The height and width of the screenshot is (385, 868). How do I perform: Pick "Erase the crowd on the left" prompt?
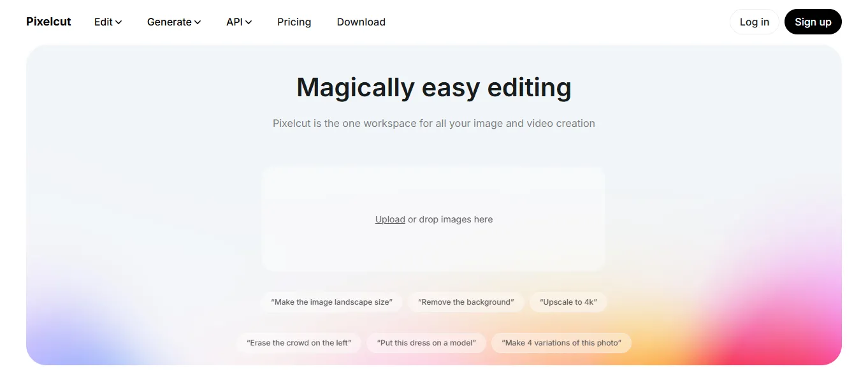(x=299, y=343)
